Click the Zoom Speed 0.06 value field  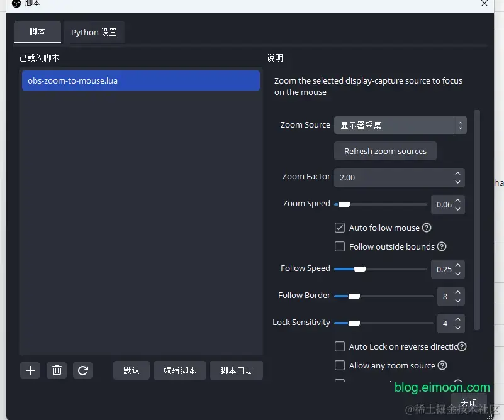(x=448, y=204)
